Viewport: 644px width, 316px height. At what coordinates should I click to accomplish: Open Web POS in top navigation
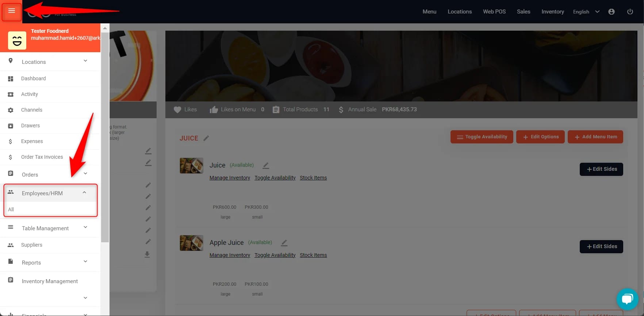(x=494, y=12)
